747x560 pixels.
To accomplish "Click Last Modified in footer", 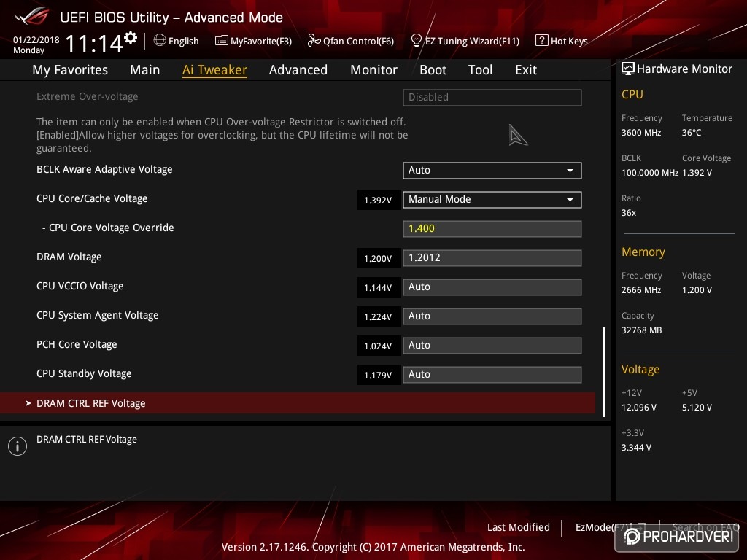I will tap(519, 527).
